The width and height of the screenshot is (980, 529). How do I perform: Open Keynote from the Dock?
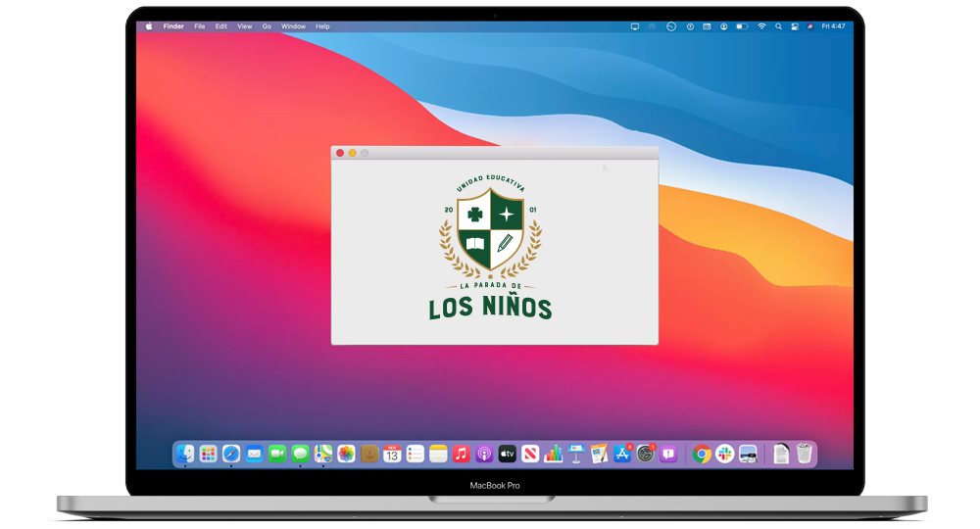click(576, 454)
